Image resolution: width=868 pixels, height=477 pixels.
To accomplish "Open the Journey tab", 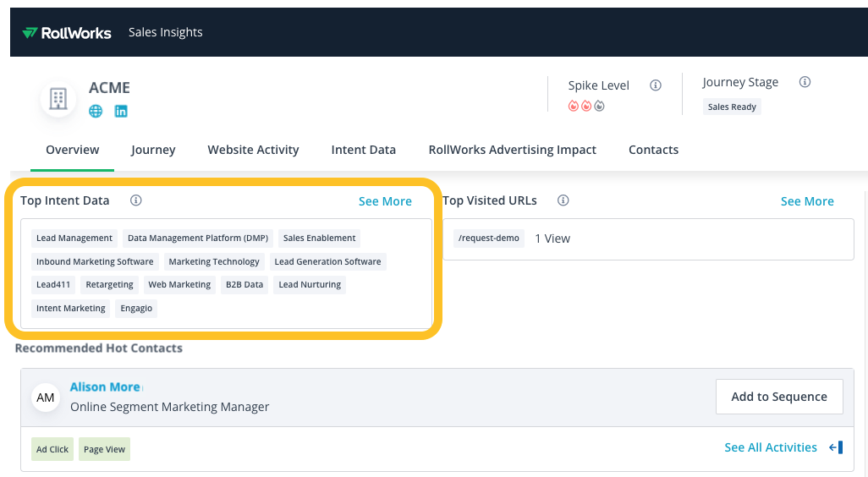I will click(153, 150).
